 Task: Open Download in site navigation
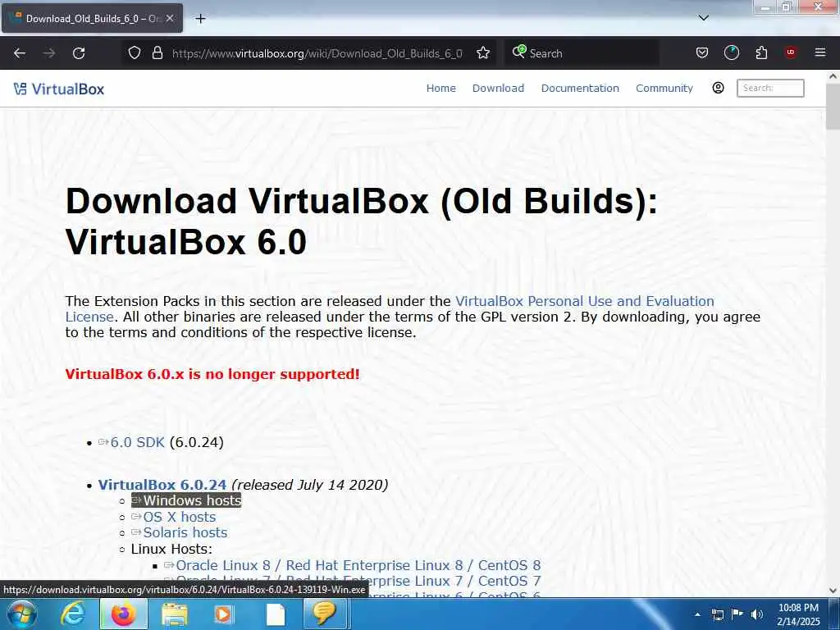point(498,89)
